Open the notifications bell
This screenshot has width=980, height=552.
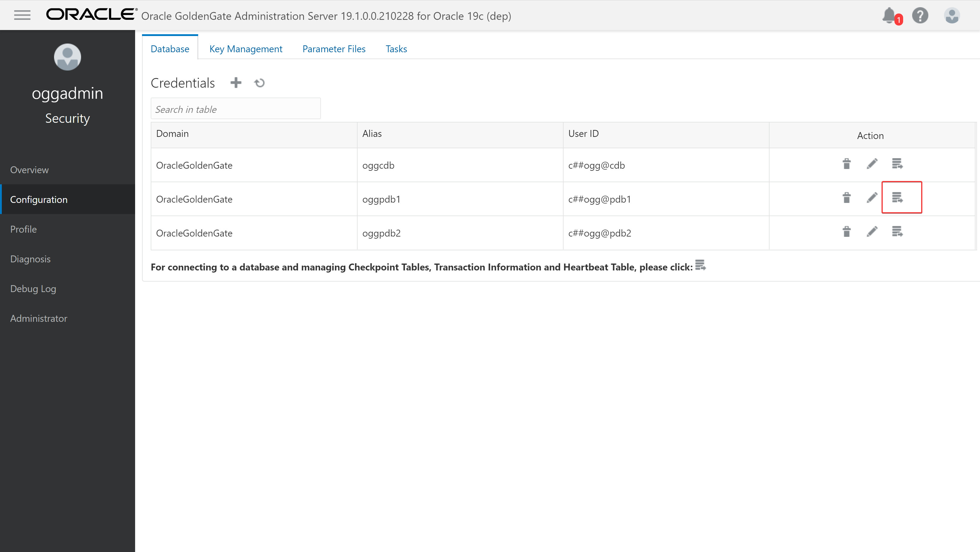[889, 16]
